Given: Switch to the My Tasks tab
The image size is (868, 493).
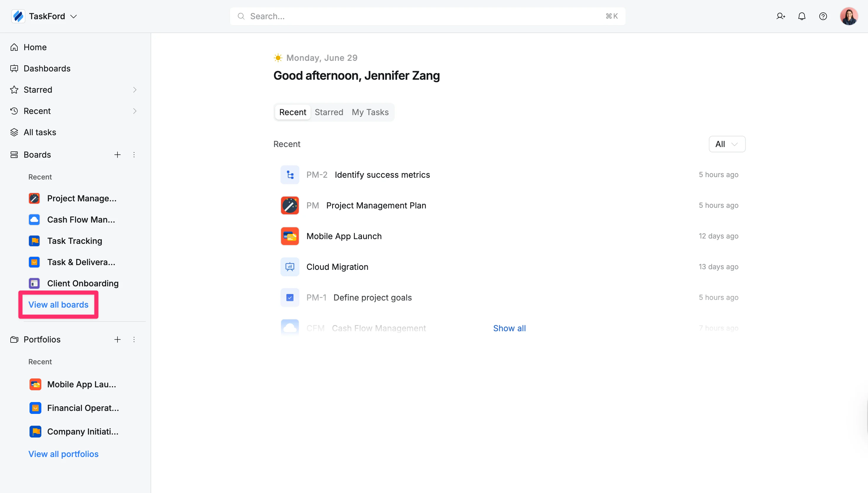Looking at the screenshot, I should click(370, 112).
